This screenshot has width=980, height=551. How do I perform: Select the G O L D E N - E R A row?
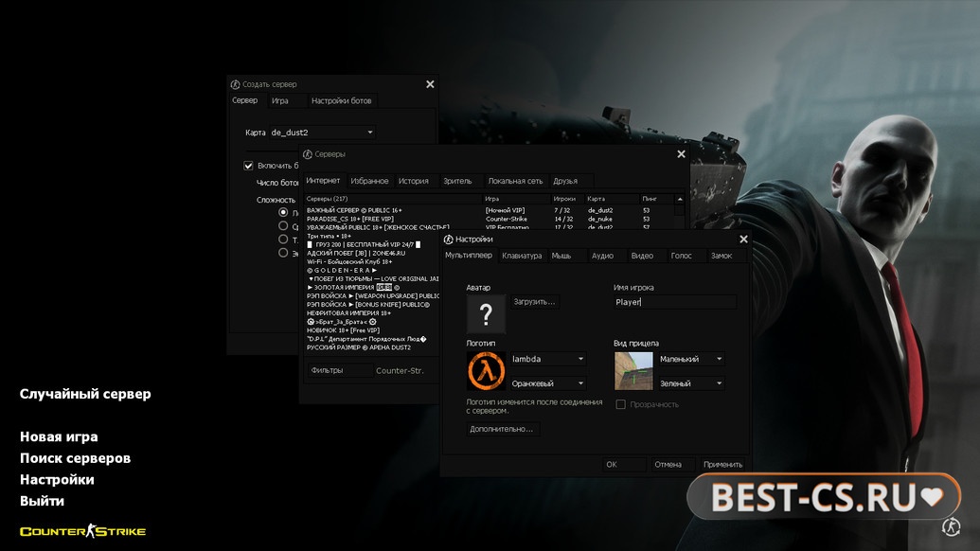pos(372,271)
